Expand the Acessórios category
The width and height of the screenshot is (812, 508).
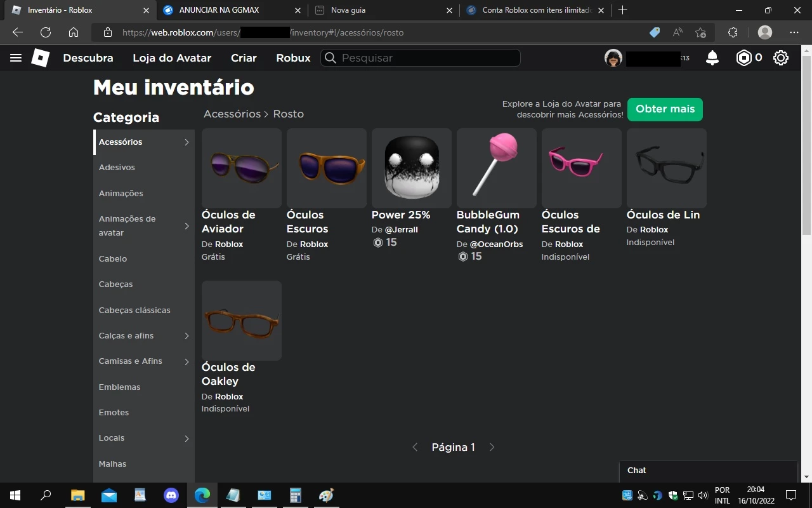(x=187, y=142)
